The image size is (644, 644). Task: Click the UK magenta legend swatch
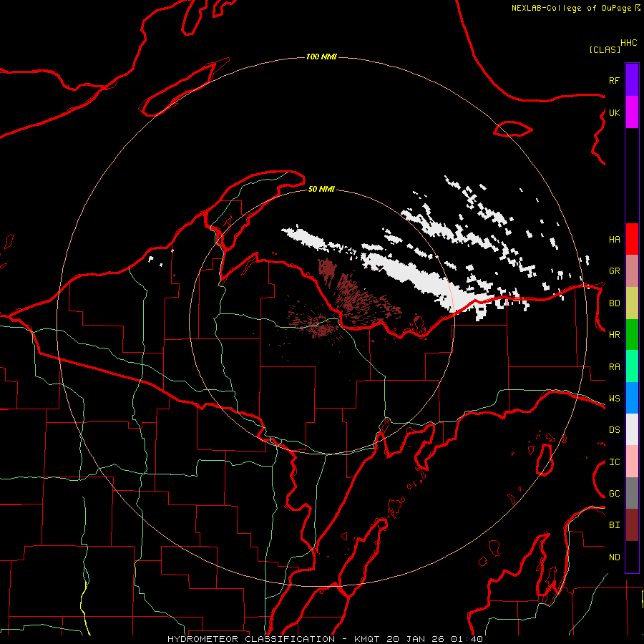point(632,112)
